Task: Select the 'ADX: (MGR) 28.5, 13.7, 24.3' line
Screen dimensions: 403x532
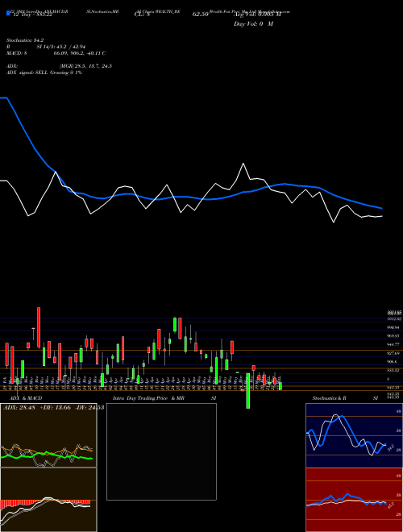Action: [x=59, y=66]
